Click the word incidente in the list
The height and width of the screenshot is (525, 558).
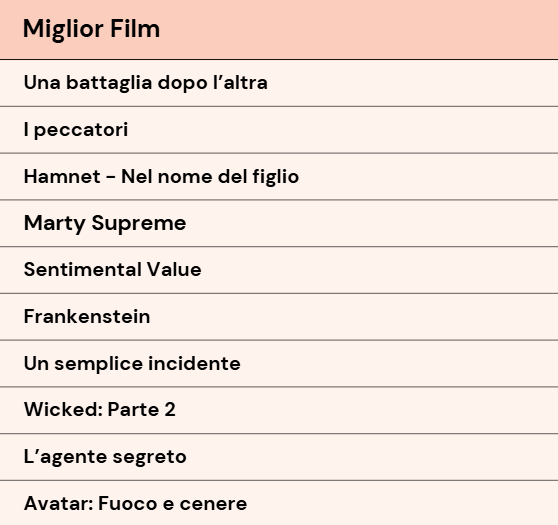point(194,363)
